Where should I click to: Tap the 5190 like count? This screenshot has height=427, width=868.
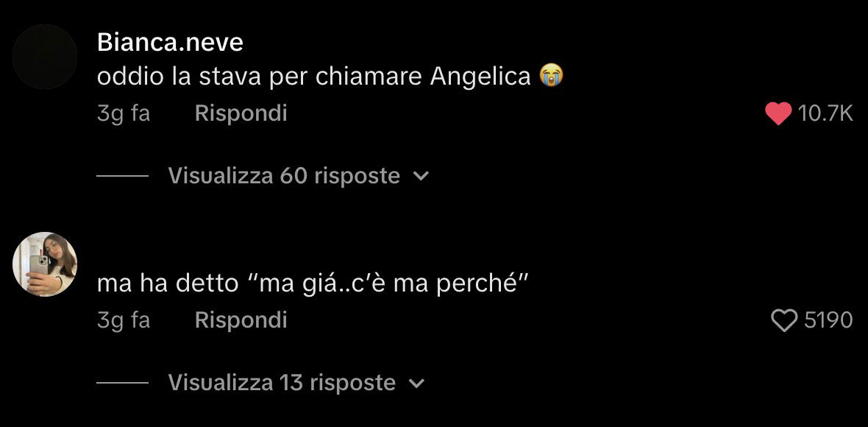(x=828, y=320)
